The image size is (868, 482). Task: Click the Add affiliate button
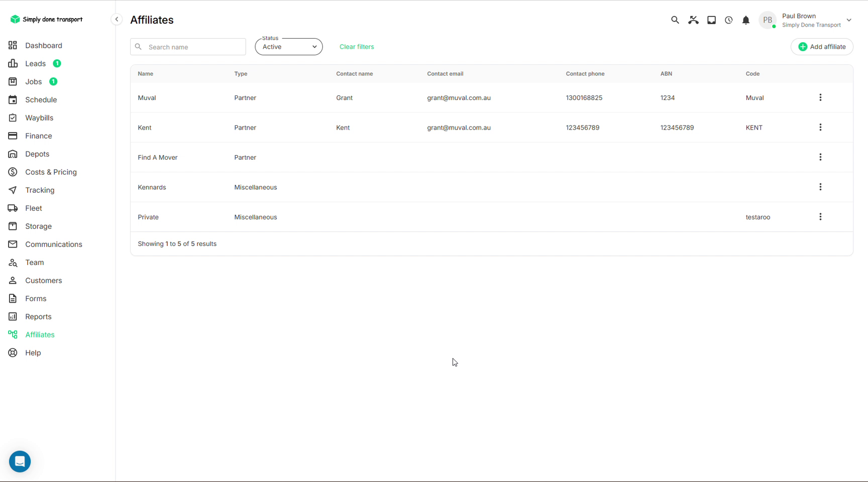click(x=822, y=47)
